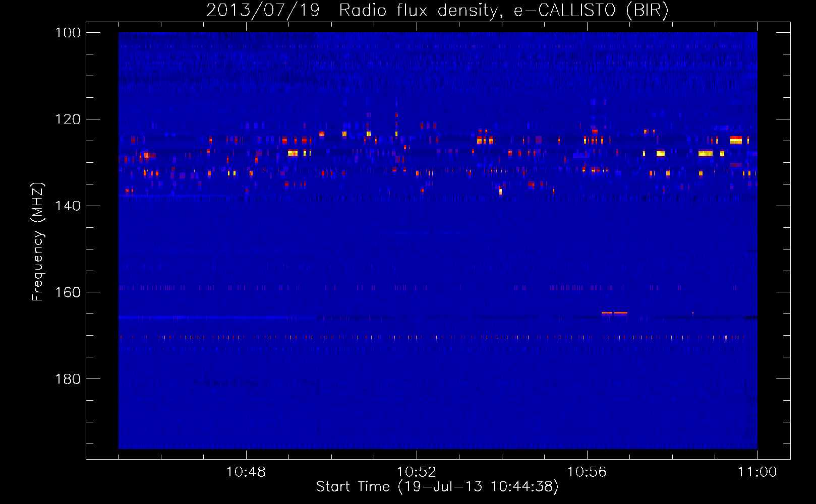816x504 pixels.
Task: Click the 160 frequency tick label
Action: [x=68, y=292]
